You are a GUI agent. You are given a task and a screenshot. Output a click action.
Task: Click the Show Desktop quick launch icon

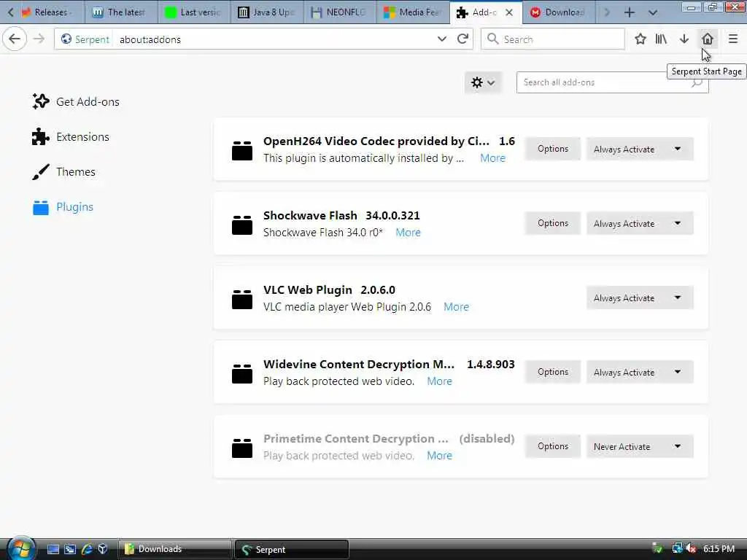(x=53, y=549)
